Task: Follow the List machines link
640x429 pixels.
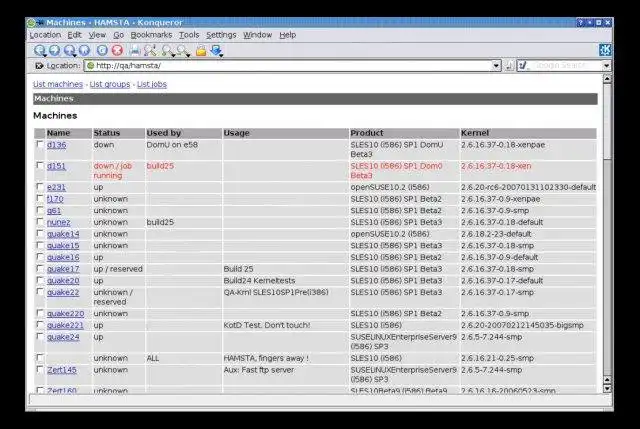Action: pos(58,84)
